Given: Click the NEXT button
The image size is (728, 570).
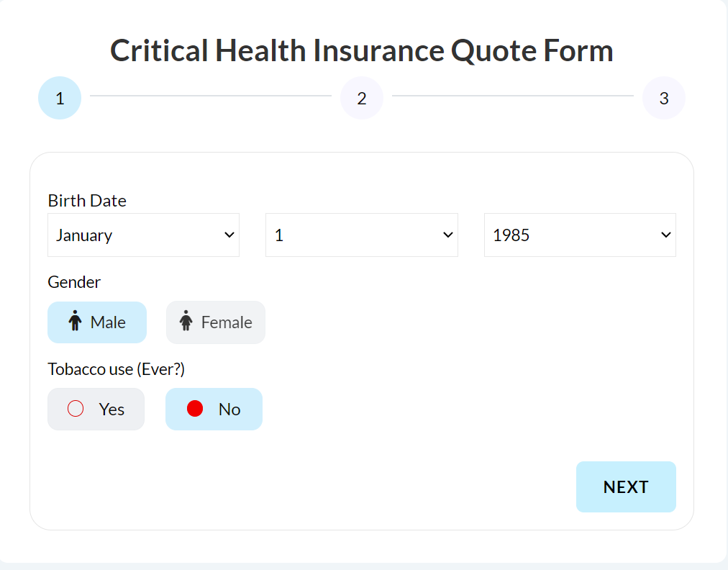Looking at the screenshot, I should 626,487.
